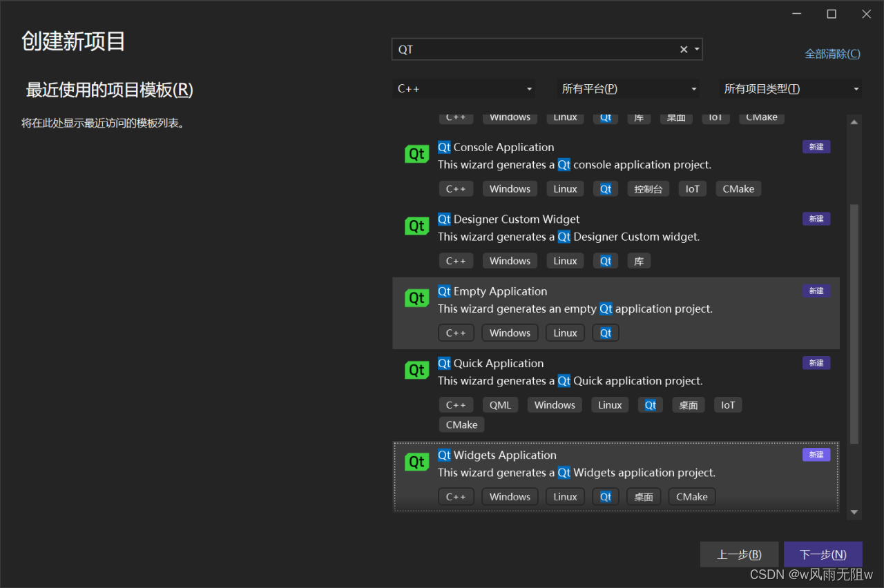Click the Qt Quick Application logo icon
This screenshot has width=884, height=588.
416,370
